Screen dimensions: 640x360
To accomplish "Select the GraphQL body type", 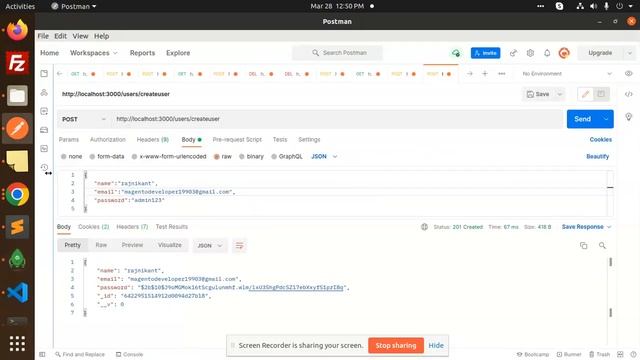I will click(x=287, y=156).
